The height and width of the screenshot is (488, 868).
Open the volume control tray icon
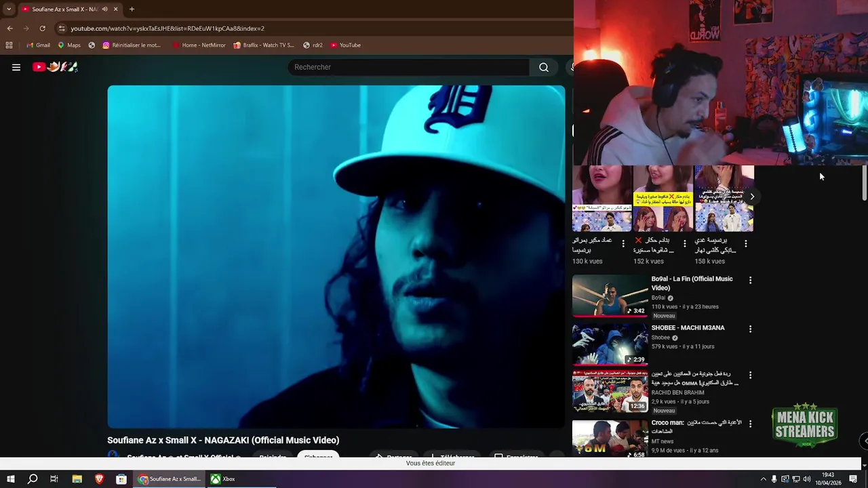coord(807,479)
